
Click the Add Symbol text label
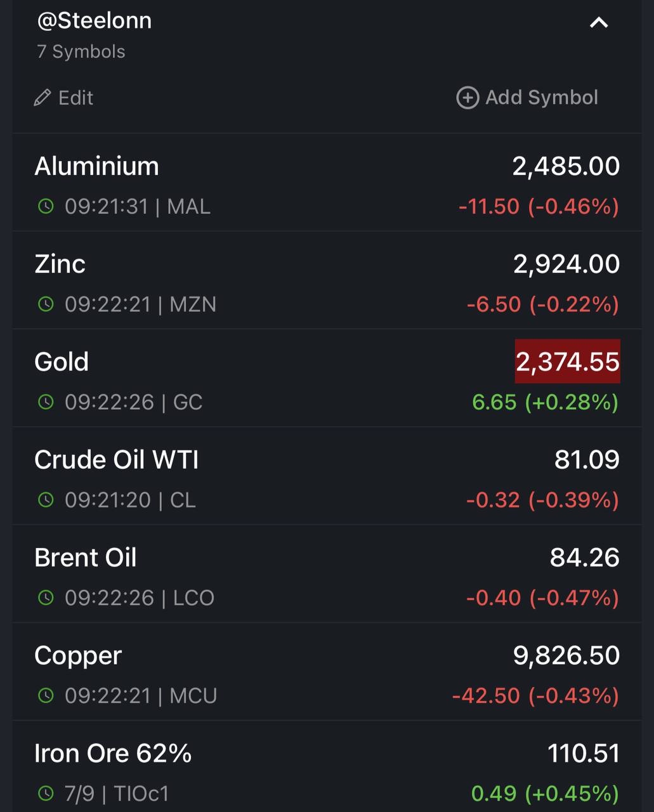[x=542, y=98]
